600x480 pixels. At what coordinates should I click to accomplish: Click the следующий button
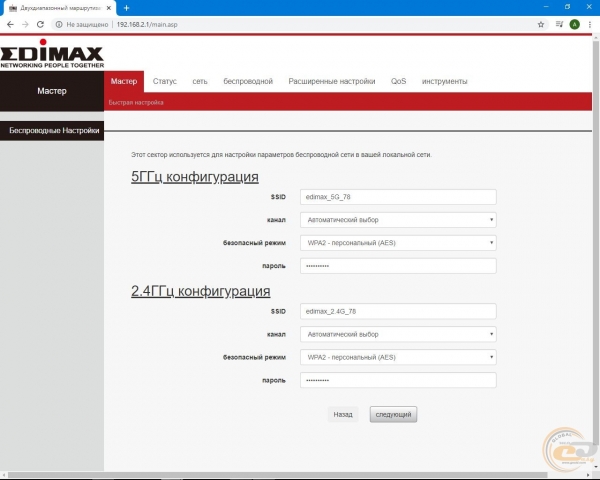(x=393, y=414)
